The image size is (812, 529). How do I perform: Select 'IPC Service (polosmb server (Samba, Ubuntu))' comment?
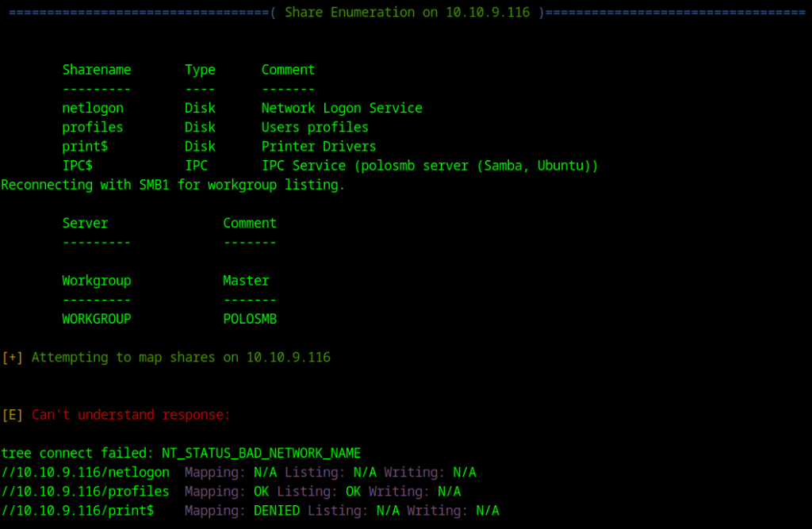click(x=430, y=166)
